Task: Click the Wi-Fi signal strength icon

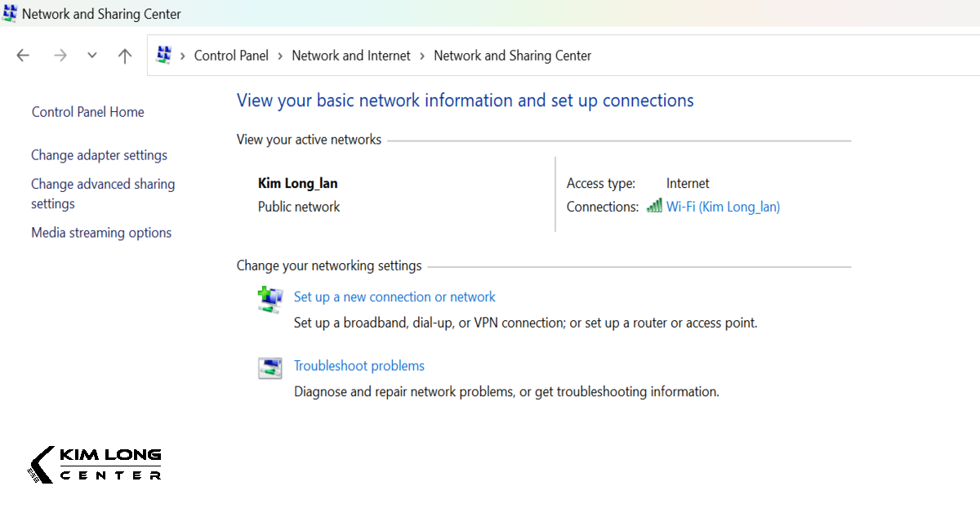Action: 654,207
